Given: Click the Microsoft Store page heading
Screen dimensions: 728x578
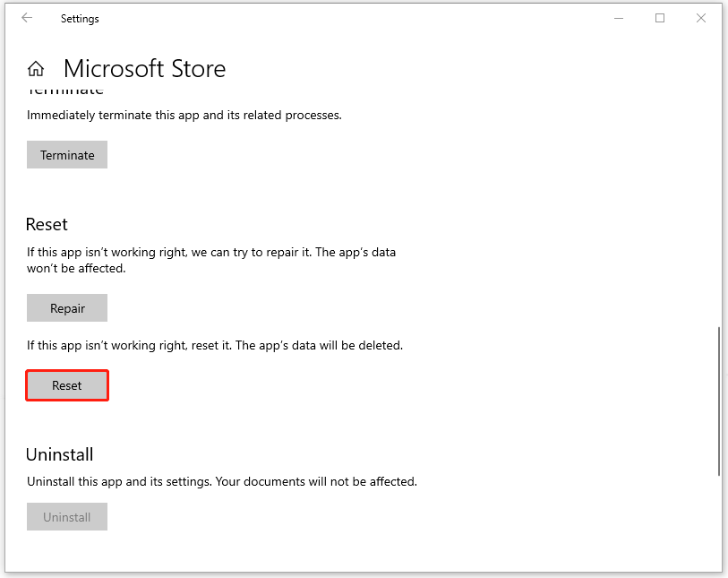Looking at the screenshot, I should point(144,69).
